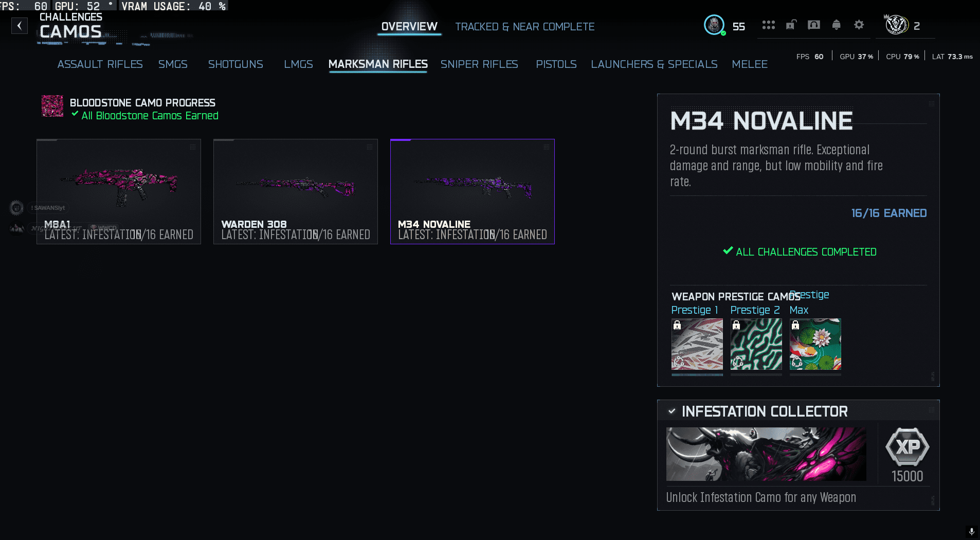Select the Warden 308 weapon card
This screenshot has height=540, width=980.
[296, 191]
